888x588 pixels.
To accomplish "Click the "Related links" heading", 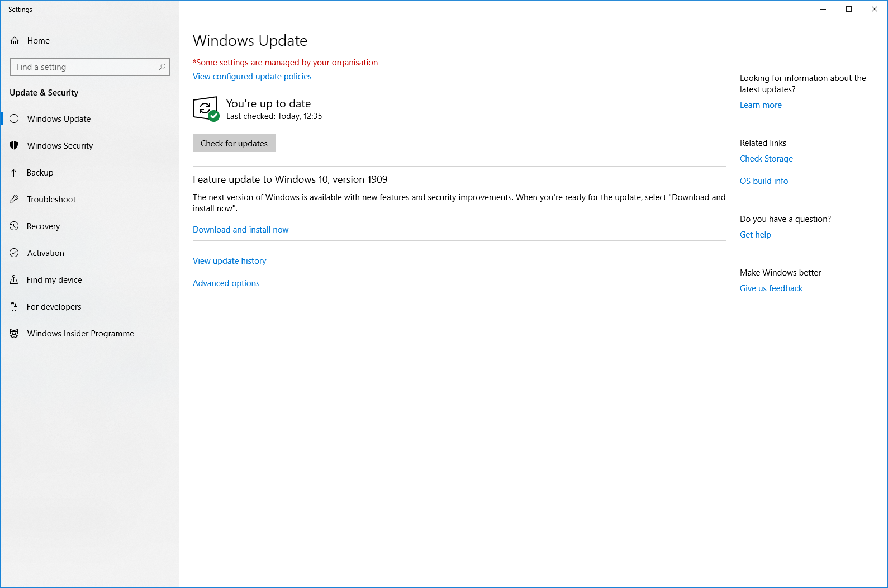I will click(763, 143).
